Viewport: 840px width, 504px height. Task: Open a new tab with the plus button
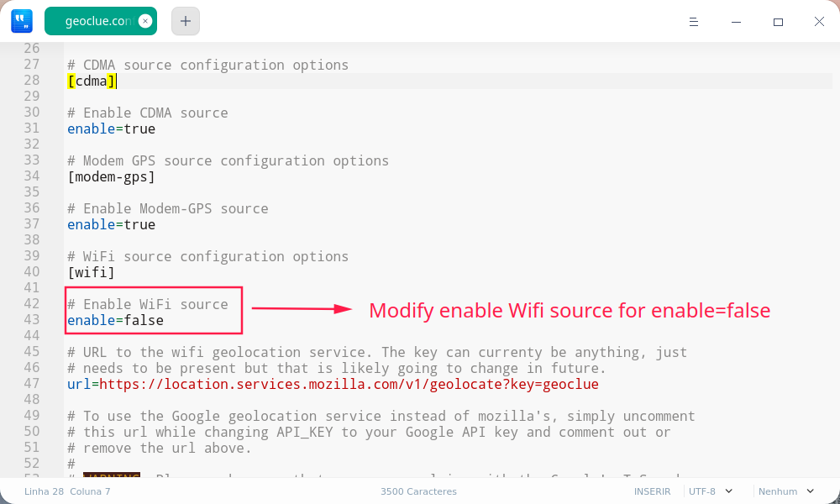pyautogui.click(x=185, y=21)
